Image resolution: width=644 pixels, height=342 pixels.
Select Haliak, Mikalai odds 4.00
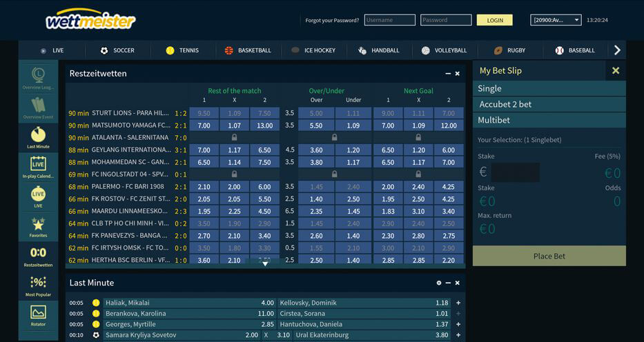(267, 303)
